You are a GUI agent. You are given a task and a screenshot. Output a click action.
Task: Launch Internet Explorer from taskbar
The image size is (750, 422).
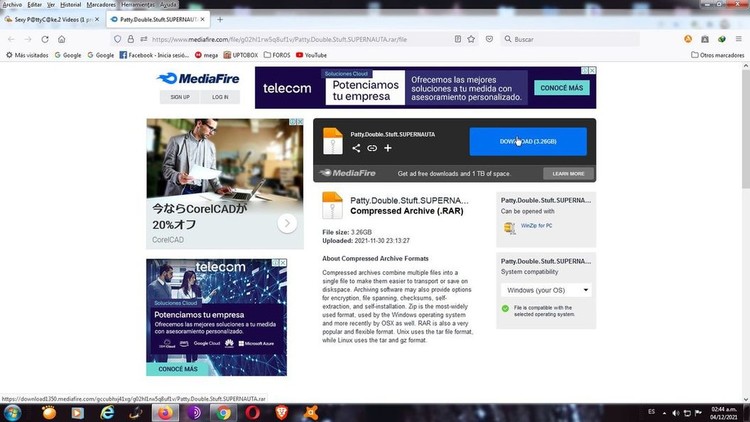pyautogui.click(x=107, y=412)
